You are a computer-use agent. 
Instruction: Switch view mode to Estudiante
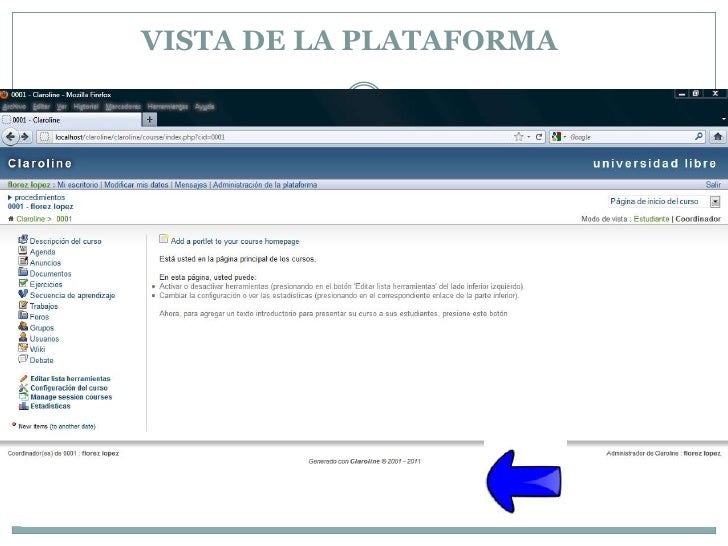point(651,219)
